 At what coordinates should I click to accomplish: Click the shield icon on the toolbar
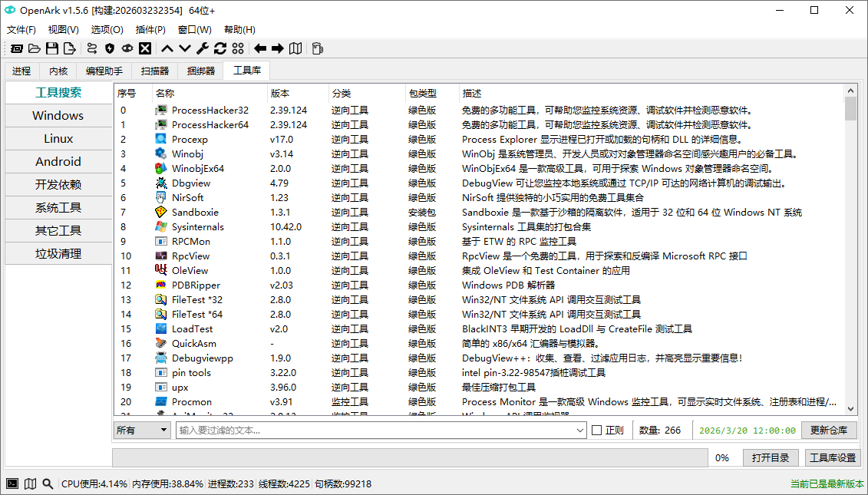tap(109, 48)
